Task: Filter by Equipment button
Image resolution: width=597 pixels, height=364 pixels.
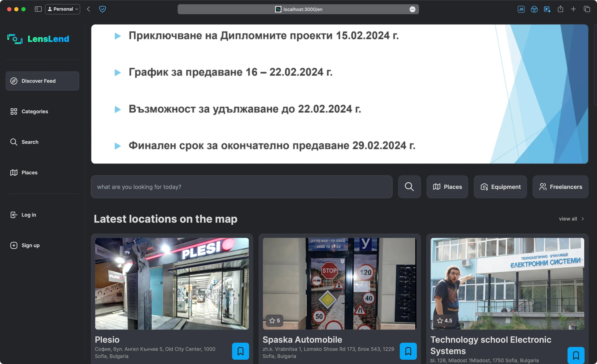Action: point(500,187)
